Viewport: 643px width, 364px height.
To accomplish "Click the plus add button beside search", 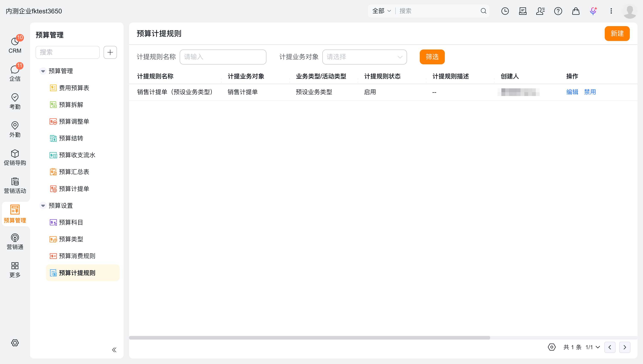I will pyautogui.click(x=110, y=52).
